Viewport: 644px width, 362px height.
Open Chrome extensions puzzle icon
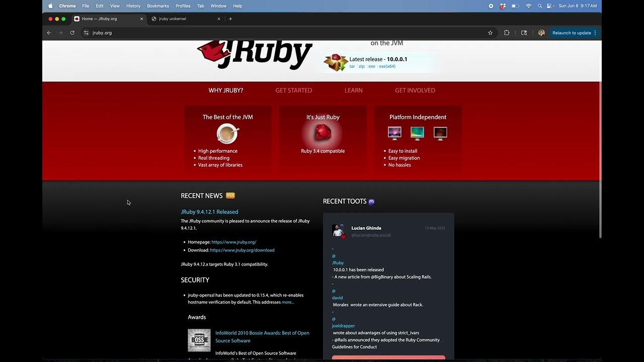coord(507,32)
